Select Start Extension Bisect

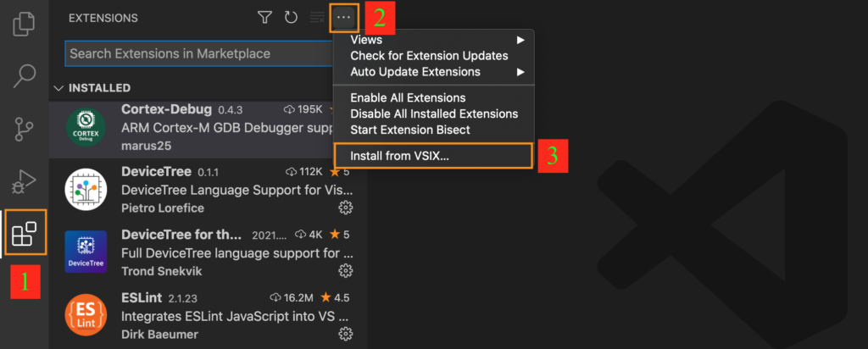point(410,130)
